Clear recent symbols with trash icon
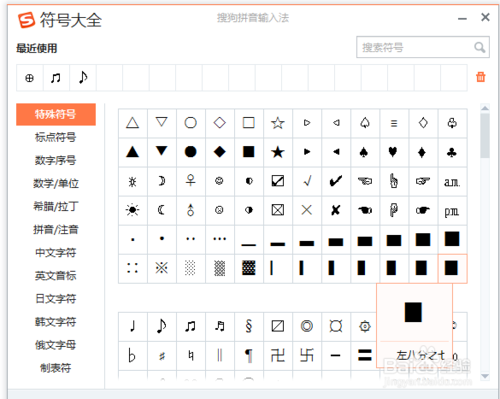This screenshot has height=399, width=500. (481, 77)
